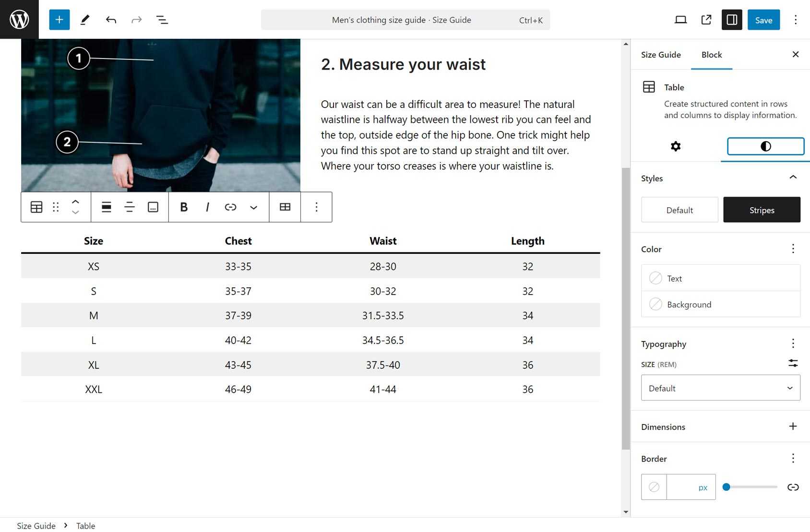The width and height of the screenshot is (810, 532).
Task: Change column text alignment
Action: coord(130,207)
